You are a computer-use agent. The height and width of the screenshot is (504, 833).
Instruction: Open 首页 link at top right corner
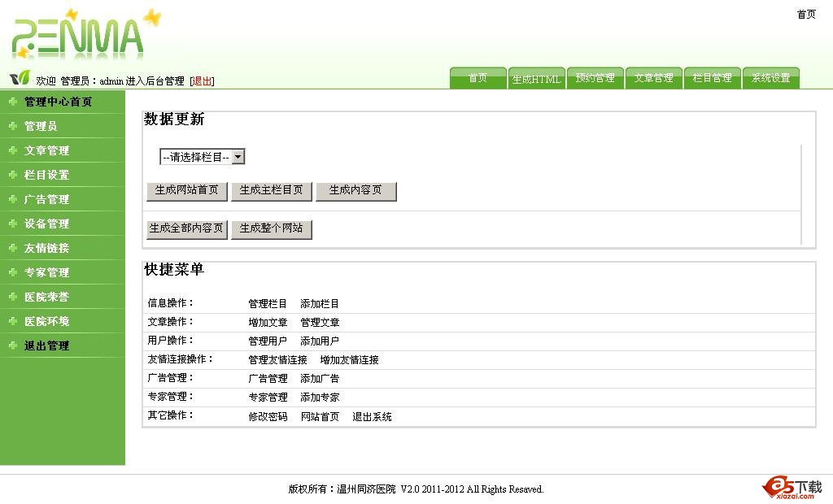point(806,15)
